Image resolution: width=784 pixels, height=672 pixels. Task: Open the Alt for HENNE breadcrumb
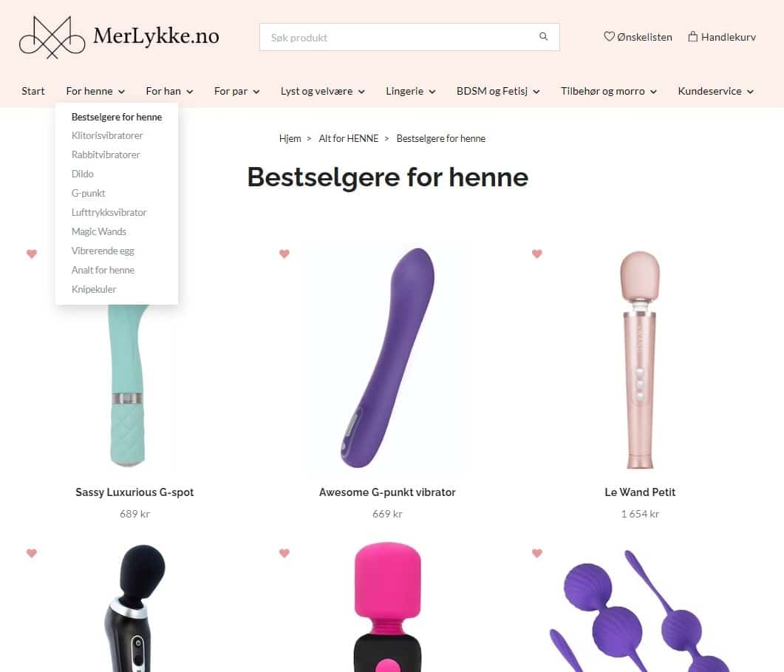pos(349,138)
